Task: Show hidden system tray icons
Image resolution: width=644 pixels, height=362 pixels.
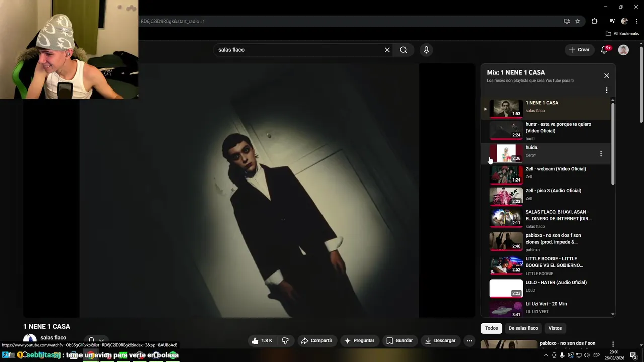Action: (x=546, y=355)
